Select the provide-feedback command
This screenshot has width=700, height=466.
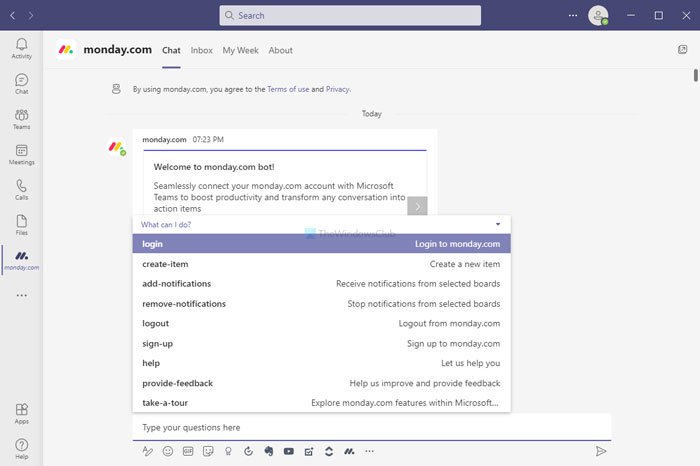[321, 383]
